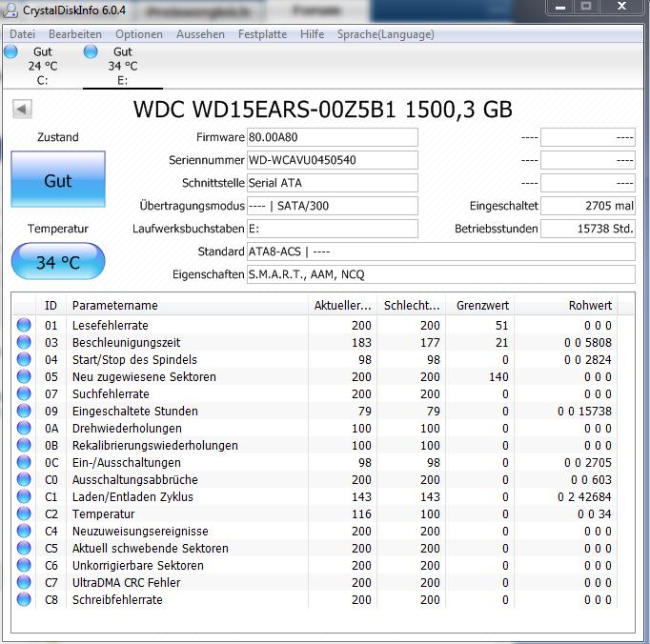Click the Aktueller... column header

click(342, 306)
